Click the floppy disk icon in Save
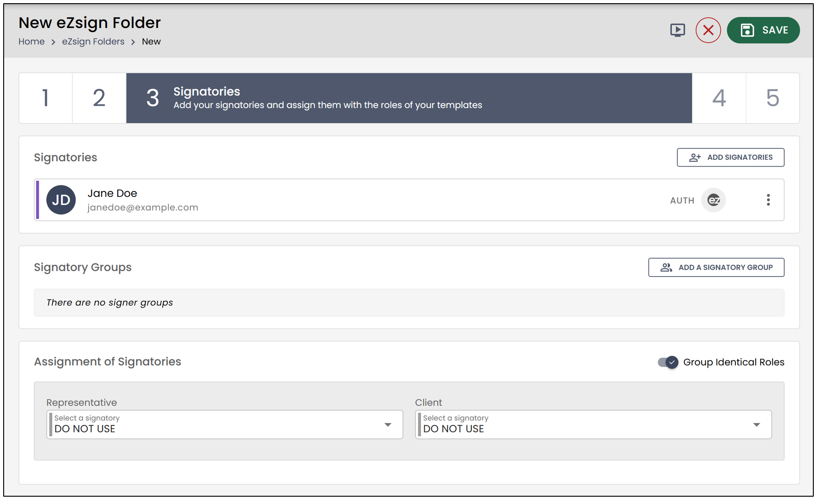Image resolution: width=817 pixels, height=504 pixels. (747, 30)
